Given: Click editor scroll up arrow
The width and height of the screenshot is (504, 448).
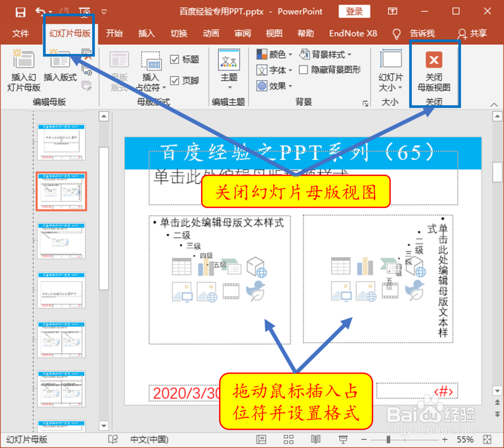Looking at the screenshot, I should [x=497, y=116].
